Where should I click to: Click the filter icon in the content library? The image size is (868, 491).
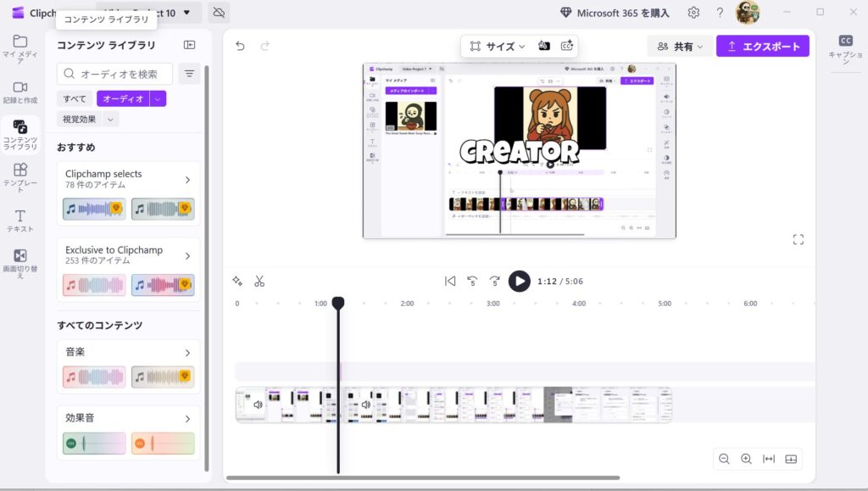pyautogui.click(x=189, y=74)
